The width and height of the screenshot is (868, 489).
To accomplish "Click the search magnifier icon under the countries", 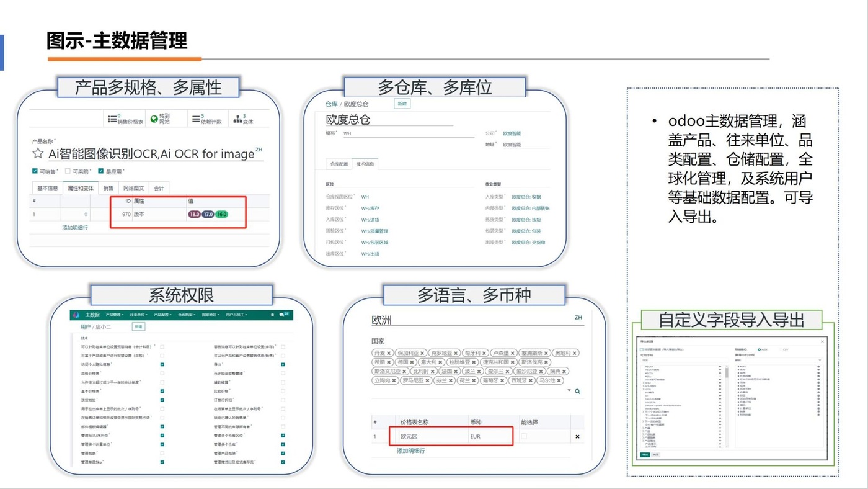I will [577, 392].
